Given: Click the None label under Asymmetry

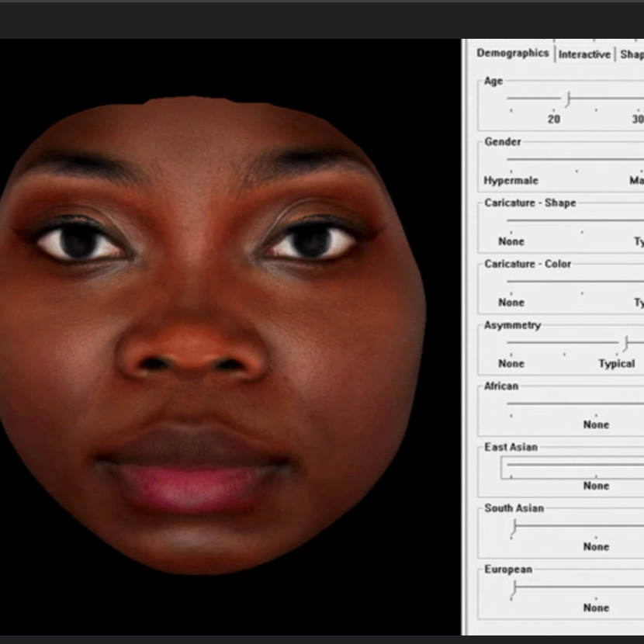Looking at the screenshot, I should 511,363.
